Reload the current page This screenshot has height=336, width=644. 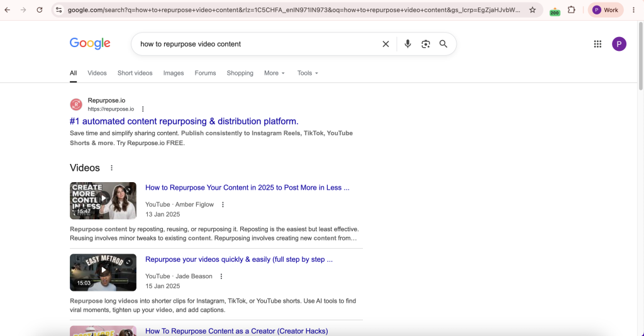(x=40, y=10)
